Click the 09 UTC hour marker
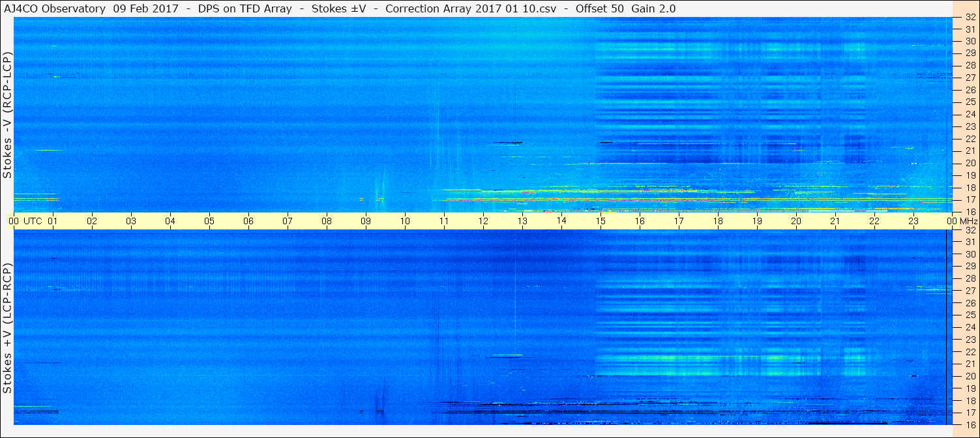 366,221
